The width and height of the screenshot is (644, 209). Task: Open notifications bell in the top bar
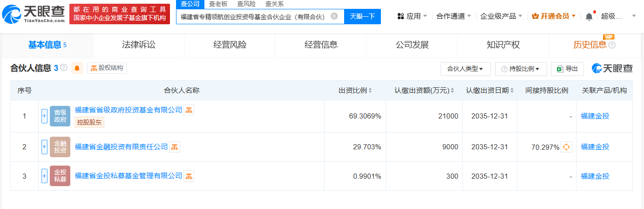pyautogui.click(x=589, y=16)
